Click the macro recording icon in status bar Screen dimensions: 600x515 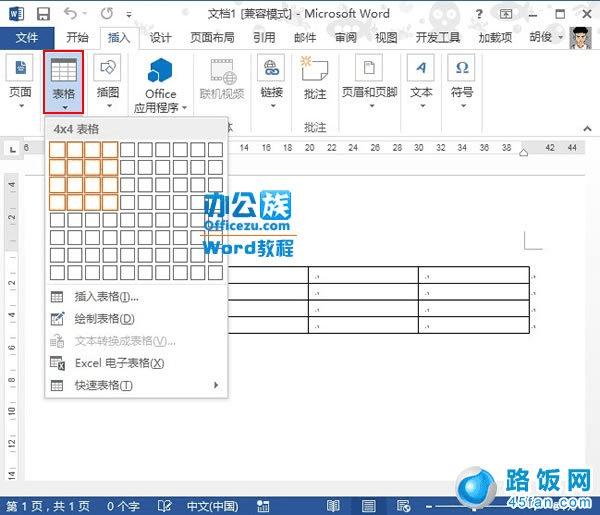tap(263, 506)
